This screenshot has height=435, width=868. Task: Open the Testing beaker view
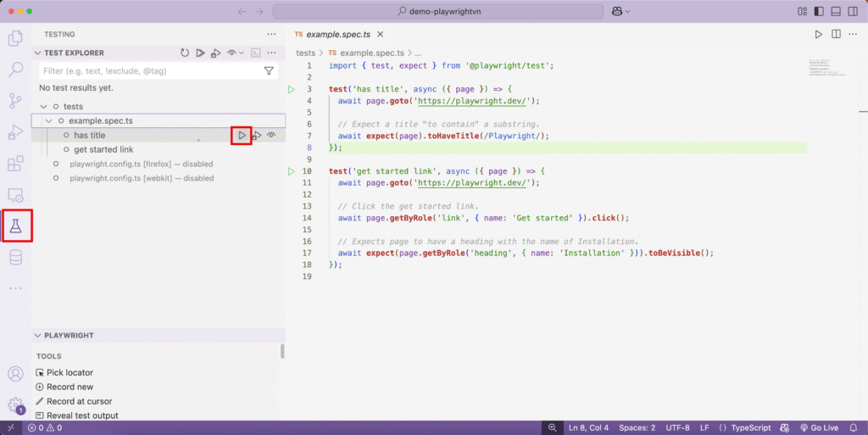pos(15,226)
